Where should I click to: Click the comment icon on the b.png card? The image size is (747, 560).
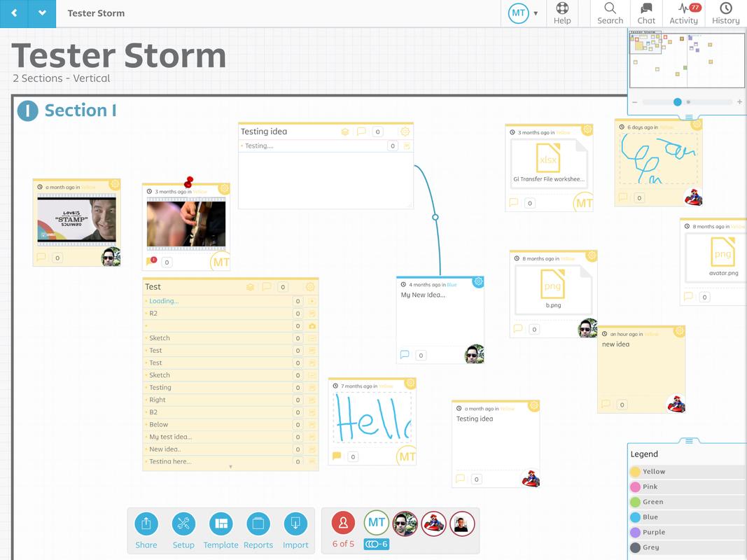point(516,329)
